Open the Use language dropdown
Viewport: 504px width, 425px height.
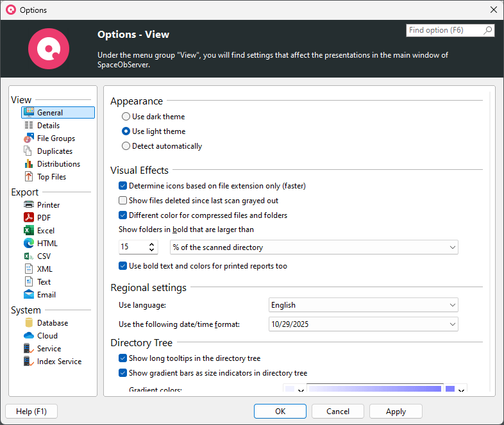pyautogui.click(x=363, y=305)
